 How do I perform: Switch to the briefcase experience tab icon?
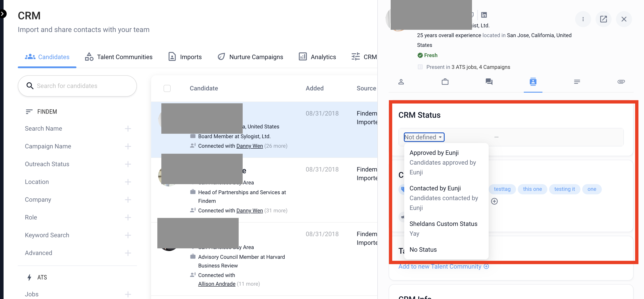(445, 82)
